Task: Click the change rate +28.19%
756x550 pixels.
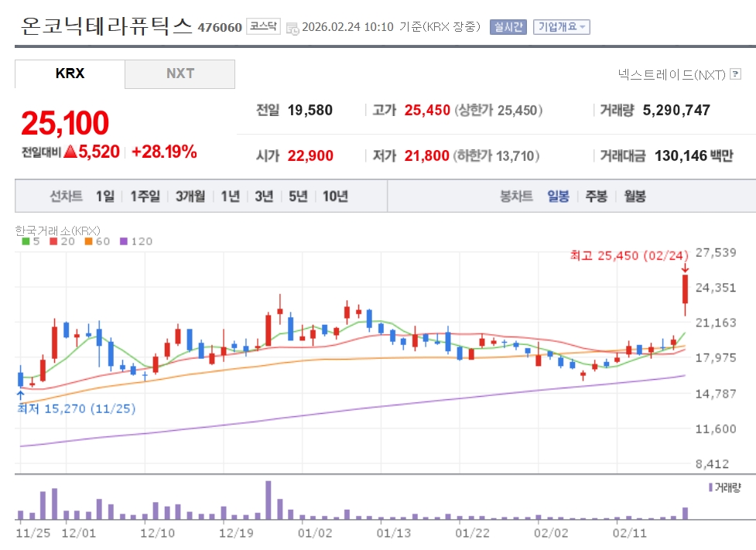Action: (164, 152)
